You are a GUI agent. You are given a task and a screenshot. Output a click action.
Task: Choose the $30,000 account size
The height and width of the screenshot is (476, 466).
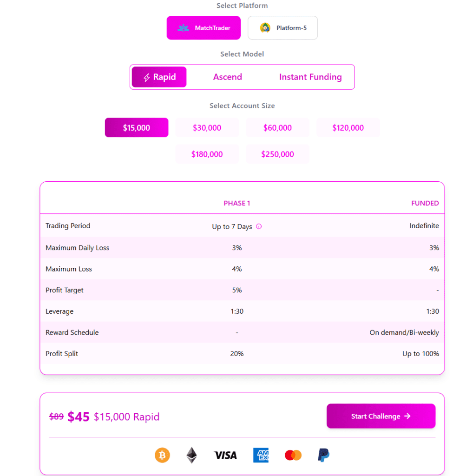207,127
